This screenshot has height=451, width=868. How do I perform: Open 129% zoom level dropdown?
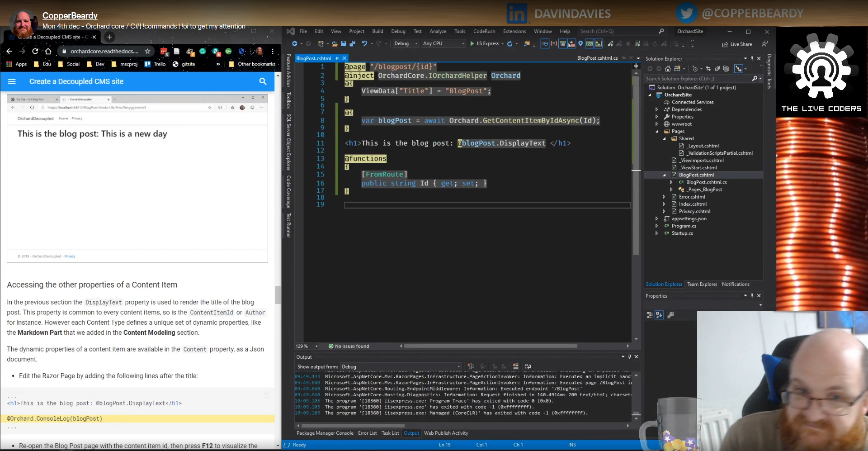316,346
